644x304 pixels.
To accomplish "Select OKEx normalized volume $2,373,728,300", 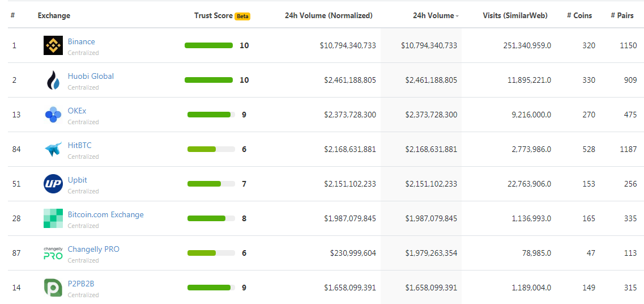I will pyautogui.click(x=349, y=115).
